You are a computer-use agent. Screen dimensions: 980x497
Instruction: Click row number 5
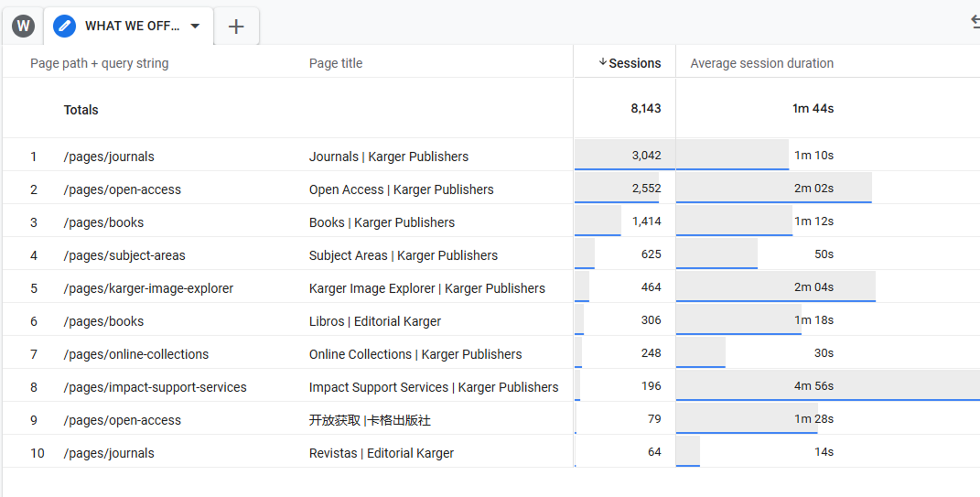click(x=34, y=288)
